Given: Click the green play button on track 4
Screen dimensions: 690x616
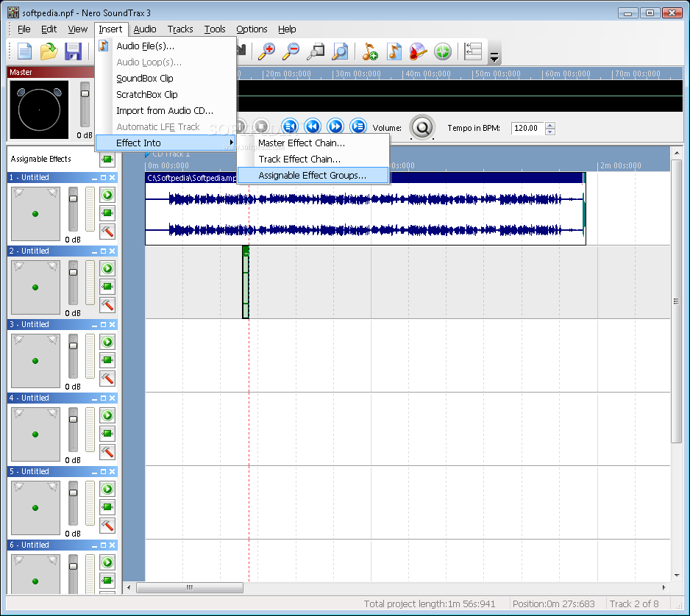Looking at the screenshot, I should (107, 415).
